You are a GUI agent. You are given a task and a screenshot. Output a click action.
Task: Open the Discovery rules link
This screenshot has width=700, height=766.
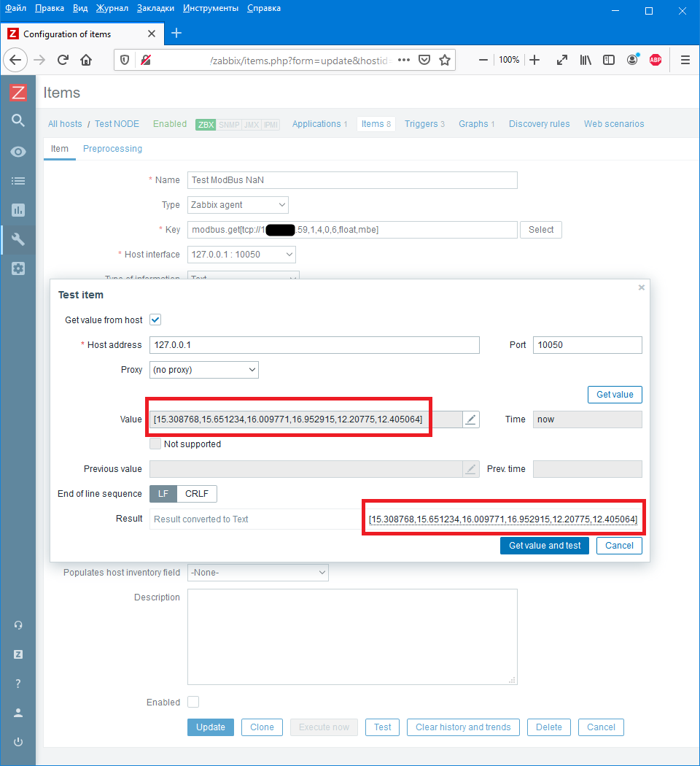(x=539, y=123)
